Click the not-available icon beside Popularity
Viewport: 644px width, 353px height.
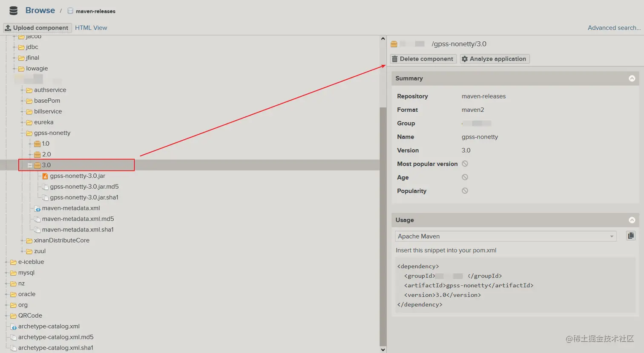point(465,191)
